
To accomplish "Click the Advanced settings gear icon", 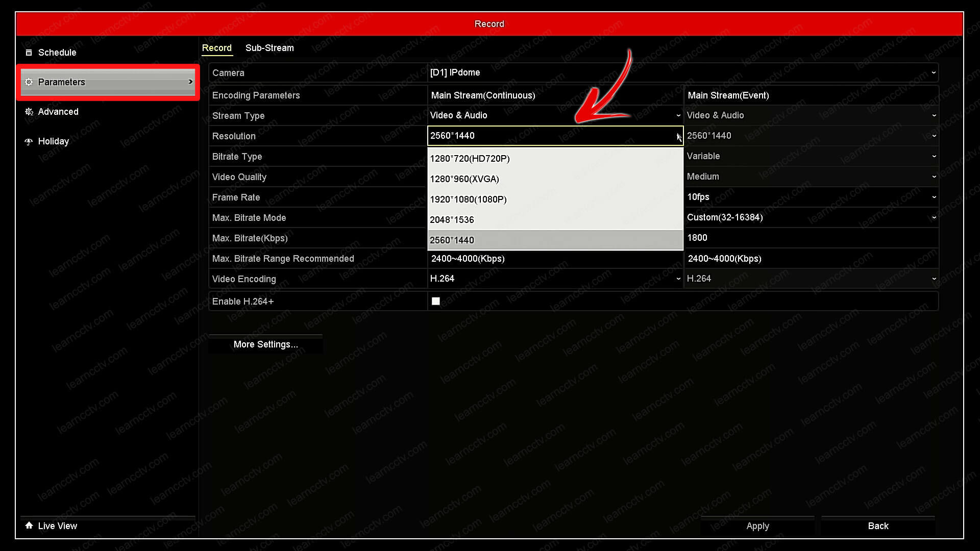I will coord(29,112).
